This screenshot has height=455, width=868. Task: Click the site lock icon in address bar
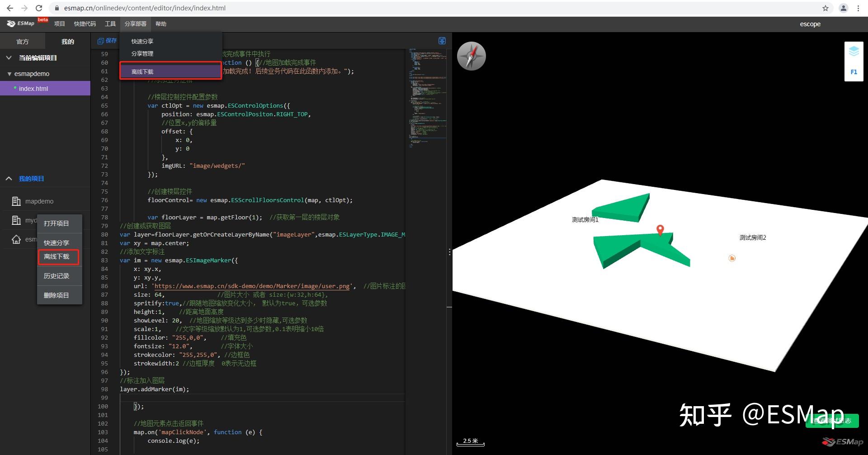[57, 8]
